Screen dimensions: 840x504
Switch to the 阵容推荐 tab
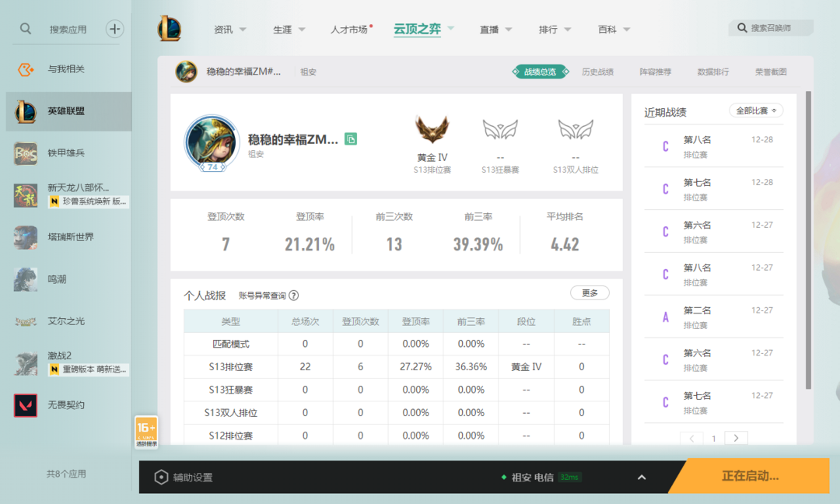(655, 72)
